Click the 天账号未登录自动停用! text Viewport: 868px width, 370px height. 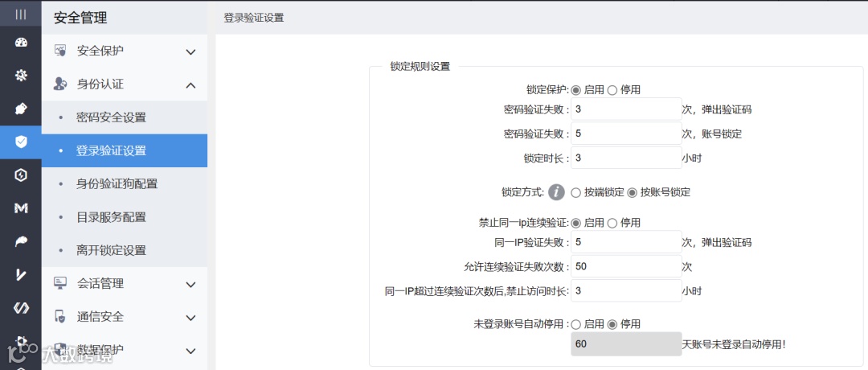(734, 344)
